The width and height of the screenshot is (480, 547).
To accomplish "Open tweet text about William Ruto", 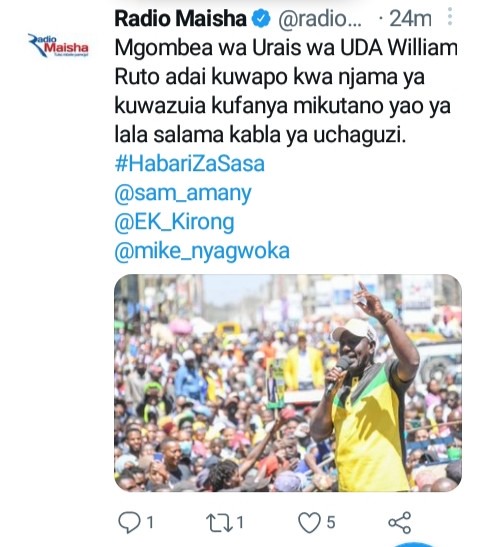I will coord(286,91).
